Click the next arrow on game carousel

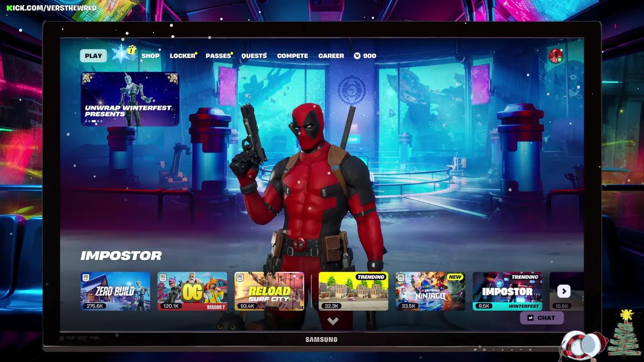(563, 291)
